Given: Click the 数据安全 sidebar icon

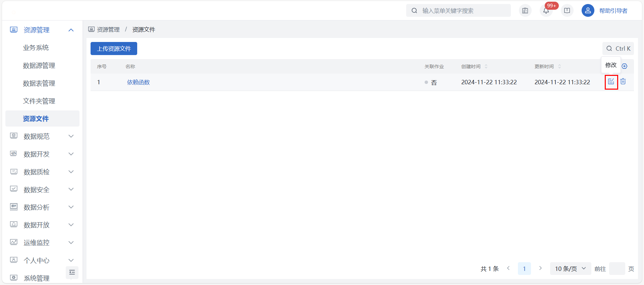Looking at the screenshot, I should (x=14, y=189).
